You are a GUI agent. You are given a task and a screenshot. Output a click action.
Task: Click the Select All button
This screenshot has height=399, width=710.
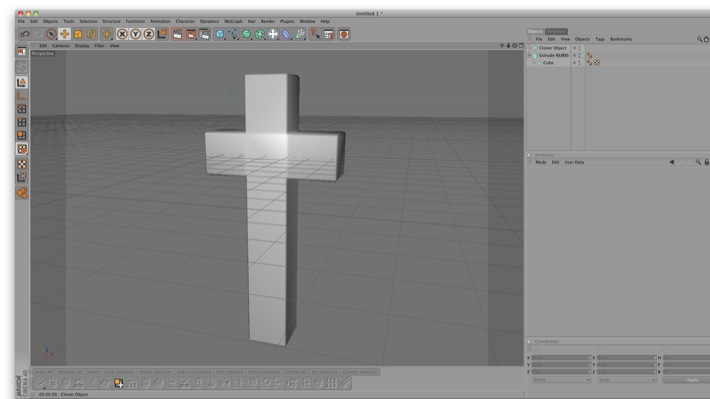point(43,372)
